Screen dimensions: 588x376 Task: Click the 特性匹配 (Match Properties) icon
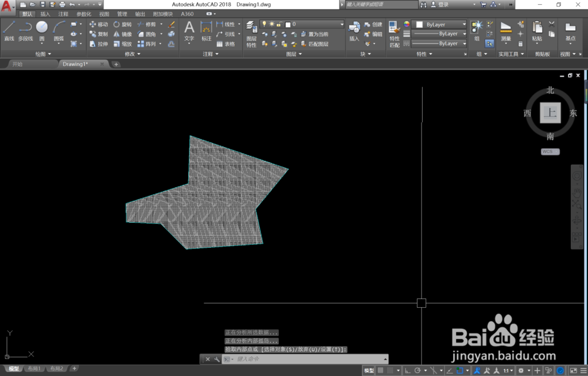point(394,34)
